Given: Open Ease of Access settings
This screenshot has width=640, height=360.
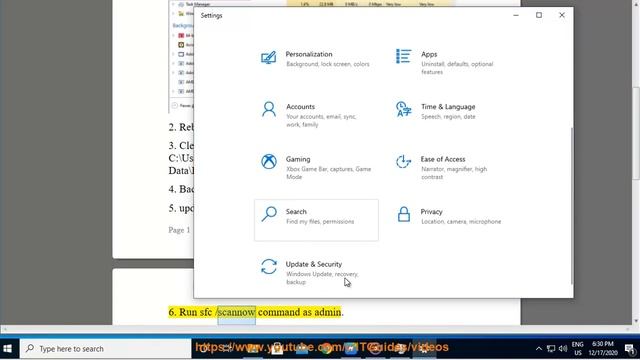Looking at the screenshot, I should click(x=451, y=167).
